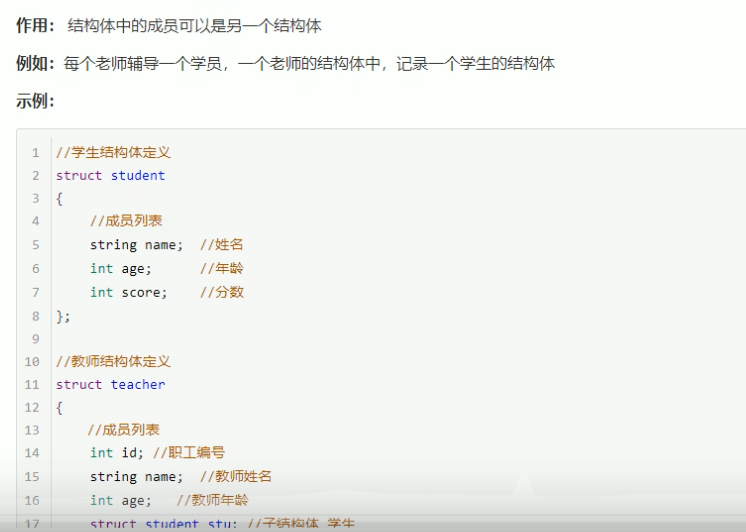This screenshot has height=532, width=746.
Task: Click the code 'int id;' on line 14
Action: click(117, 453)
